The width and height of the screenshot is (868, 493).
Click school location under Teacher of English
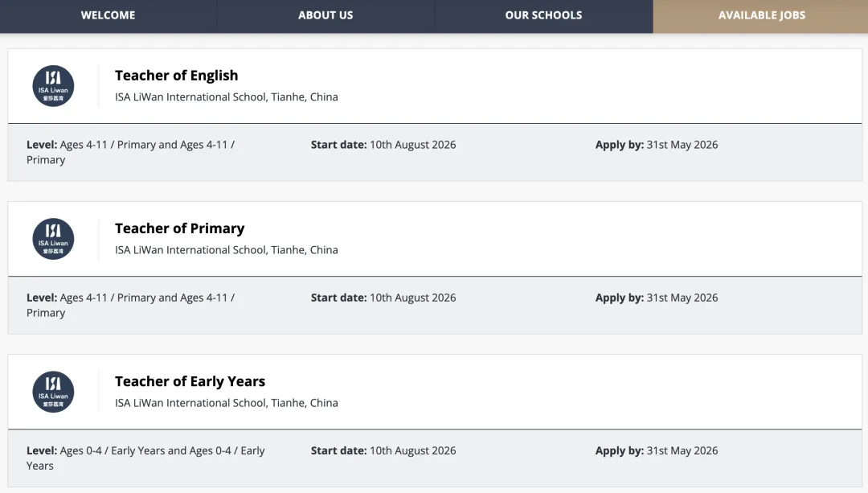click(x=226, y=97)
